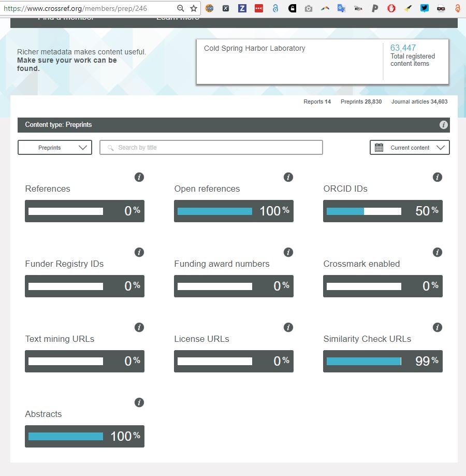This screenshot has height=476, width=466.
Task: Open the Current content date dropdown
Action: point(410,148)
